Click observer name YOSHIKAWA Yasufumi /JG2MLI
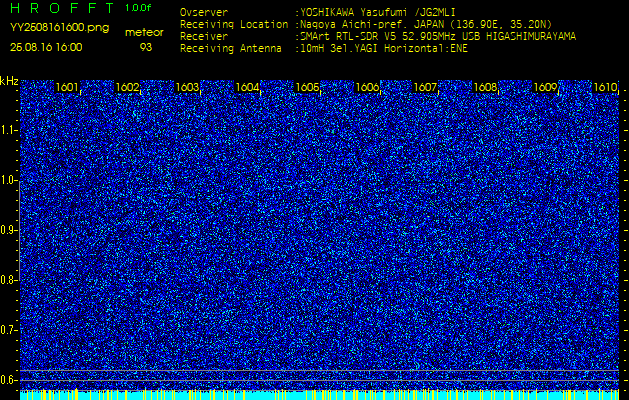This screenshot has width=629, height=400. (378, 13)
